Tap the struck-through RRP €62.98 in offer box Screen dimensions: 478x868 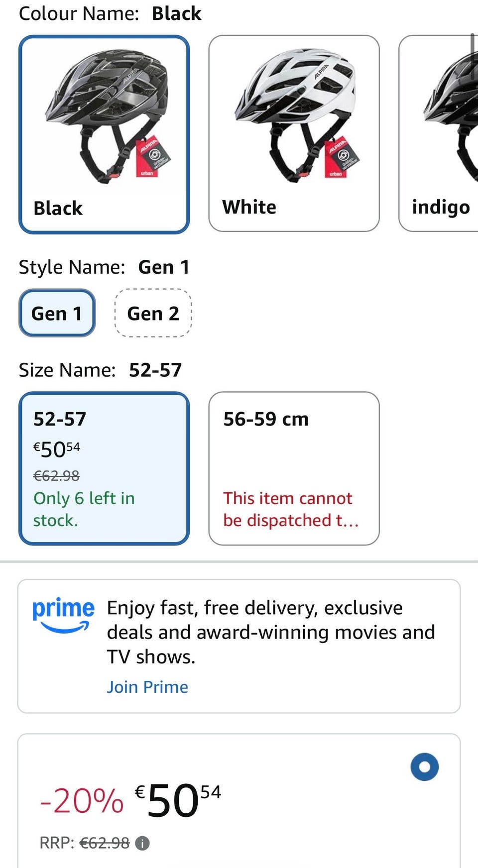click(x=105, y=843)
